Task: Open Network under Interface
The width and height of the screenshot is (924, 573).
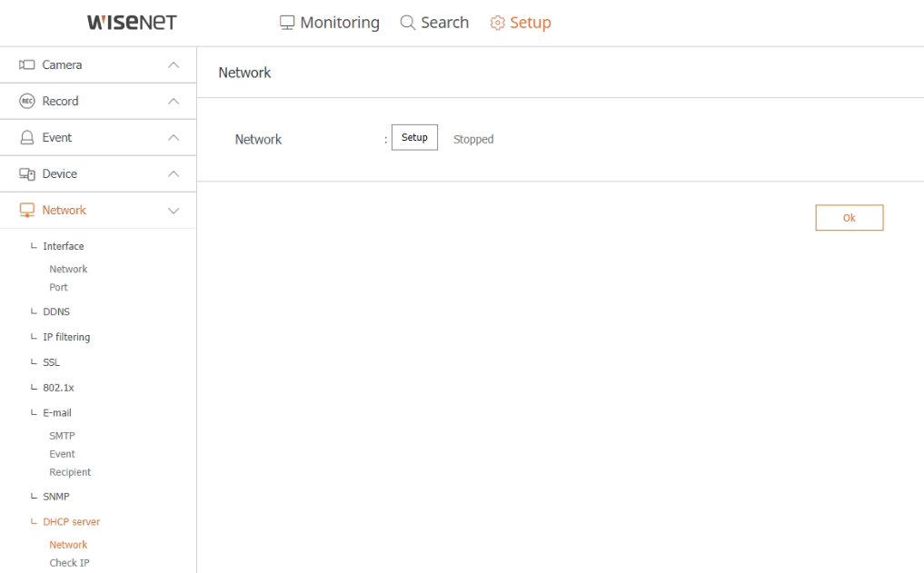Action: [68, 269]
